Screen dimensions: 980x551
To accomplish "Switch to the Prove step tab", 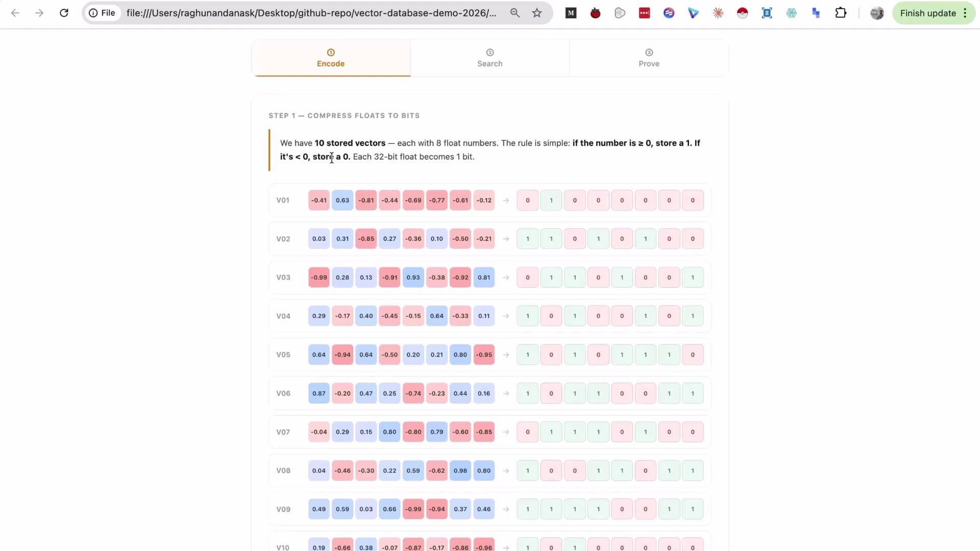I will [x=649, y=58].
